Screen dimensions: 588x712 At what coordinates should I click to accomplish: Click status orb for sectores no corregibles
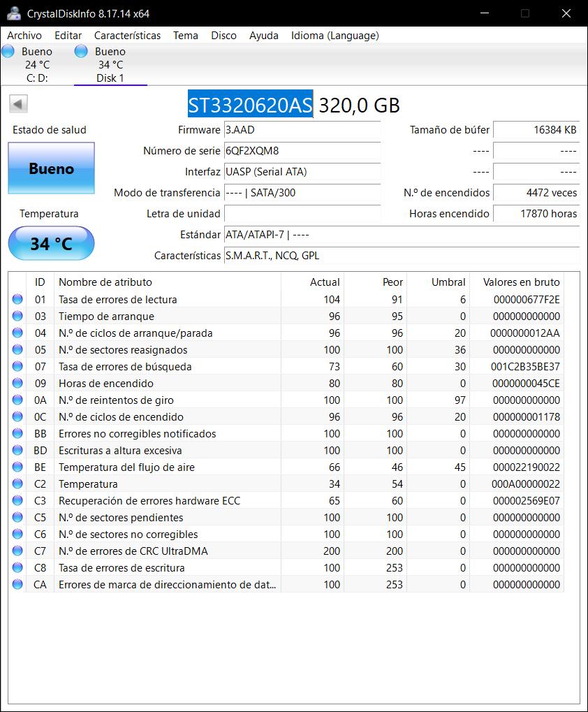(17, 535)
